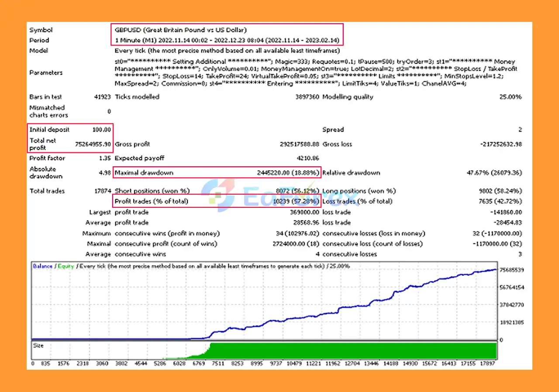The image size is (559, 392).
Task: Click the Total trades value 17874
Action: (x=101, y=191)
